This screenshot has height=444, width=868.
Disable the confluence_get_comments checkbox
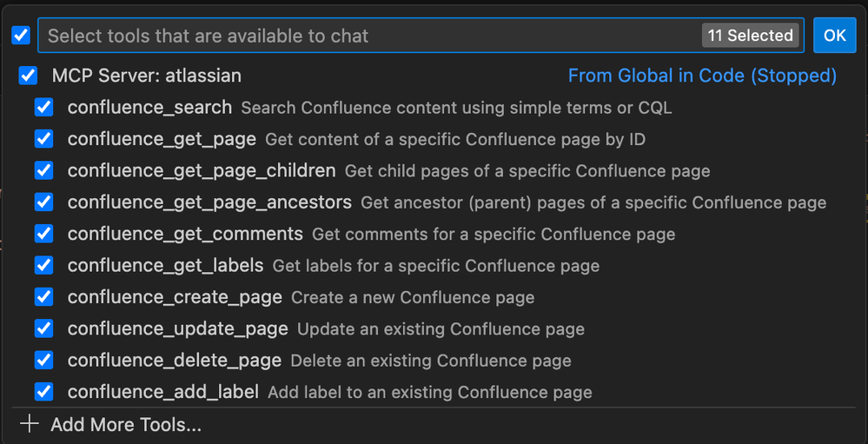tap(43, 234)
